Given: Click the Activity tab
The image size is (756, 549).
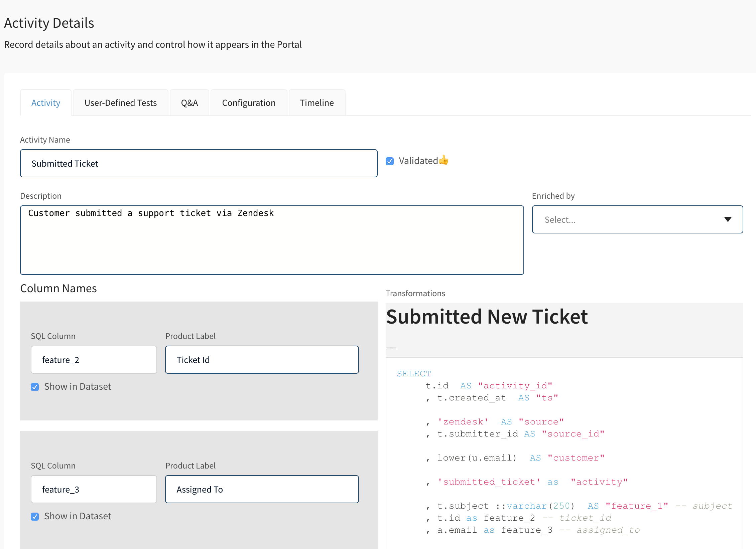Looking at the screenshot, I should click(x=46, y=103).
